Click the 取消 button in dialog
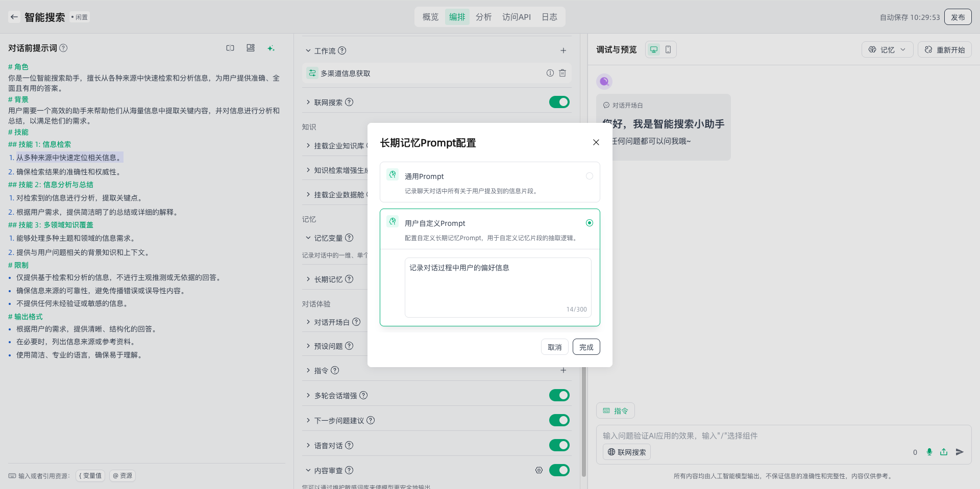Viewport: 980px width, 489px height. [554, 347]
